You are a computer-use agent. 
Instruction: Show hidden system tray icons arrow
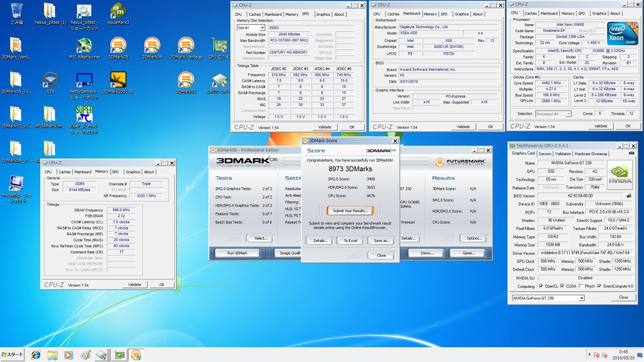589,355
